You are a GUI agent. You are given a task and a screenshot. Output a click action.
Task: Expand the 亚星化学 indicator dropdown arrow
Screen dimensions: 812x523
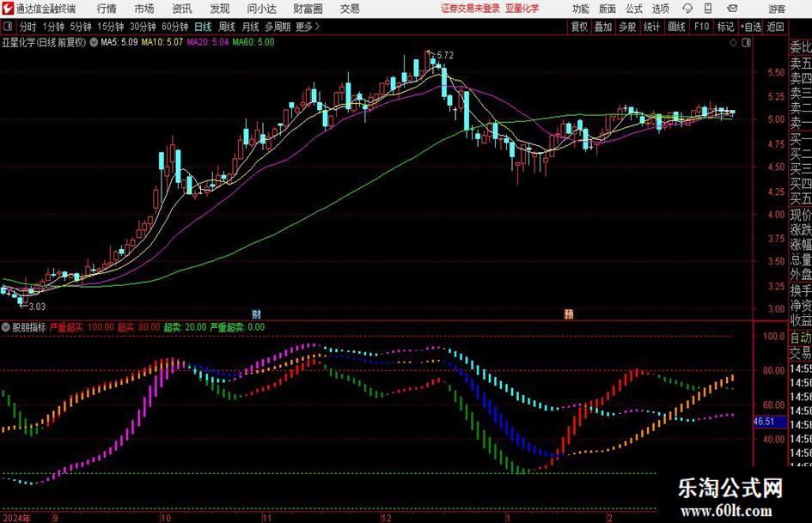(x=94, y=42)
